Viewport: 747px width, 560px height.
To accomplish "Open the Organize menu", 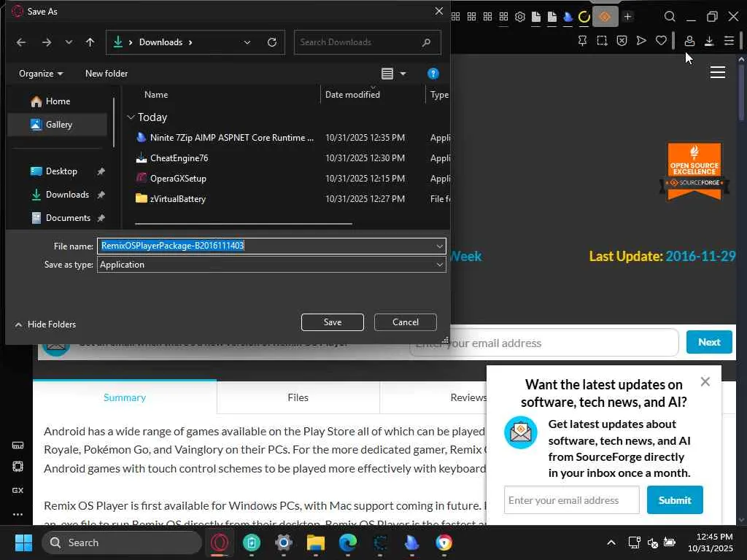I will click(41, 74).
